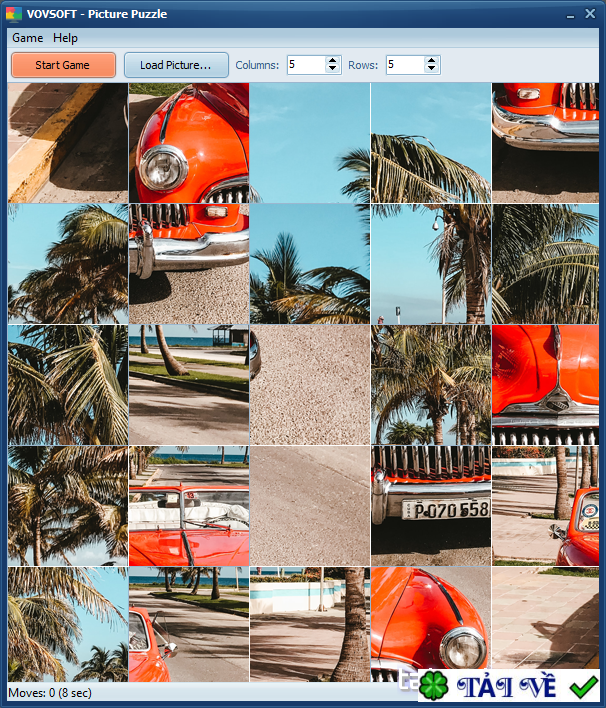
Task: Select the headlight tile in the top row
Action: click(x=189, y=143)
